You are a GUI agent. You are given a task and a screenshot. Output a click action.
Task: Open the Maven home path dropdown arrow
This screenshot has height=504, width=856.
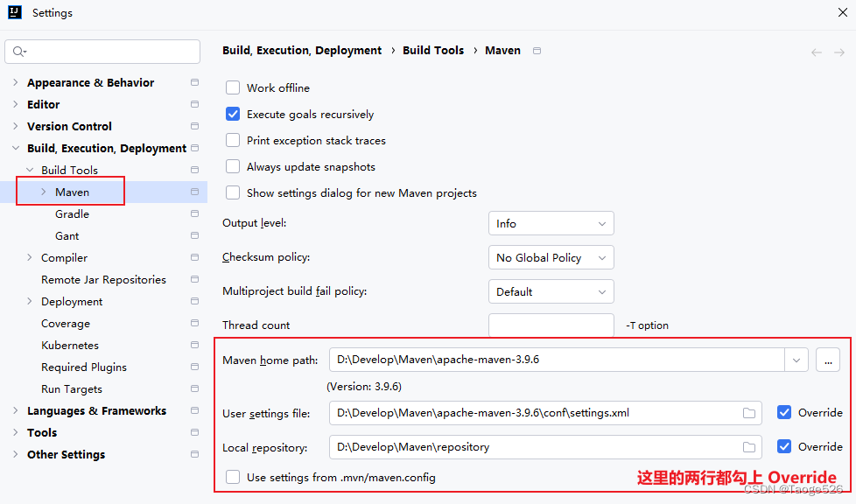796,360
